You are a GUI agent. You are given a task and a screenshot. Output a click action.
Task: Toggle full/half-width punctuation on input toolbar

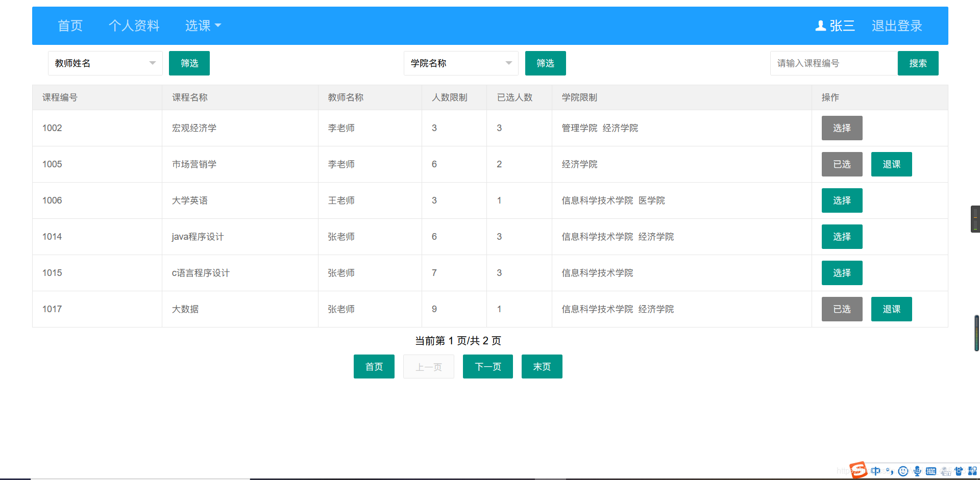point(890,471)
